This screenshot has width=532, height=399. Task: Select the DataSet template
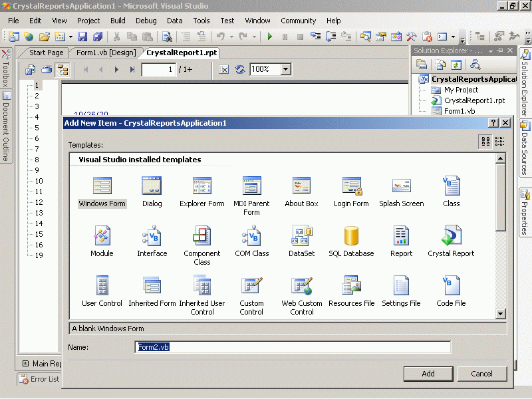pyautogui.click(x=301, y=241)
